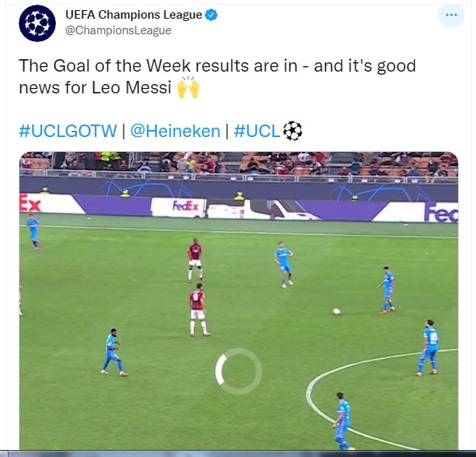The image size is (476, 457).
Task: Click the white van on the advertising board
Action: (x=263, y=209)
